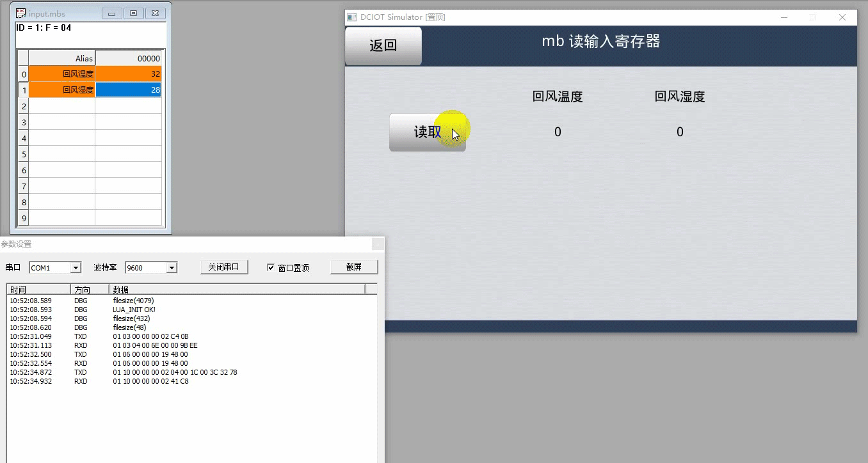Click the mb 读输入寄存器 title
This screenshot has height=463, width=868.
point(601,42)
